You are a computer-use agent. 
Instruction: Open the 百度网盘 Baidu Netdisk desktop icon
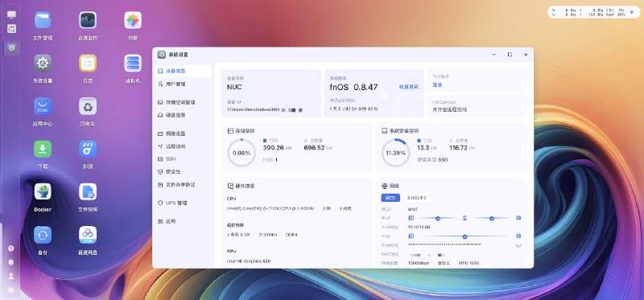point(88,235)
